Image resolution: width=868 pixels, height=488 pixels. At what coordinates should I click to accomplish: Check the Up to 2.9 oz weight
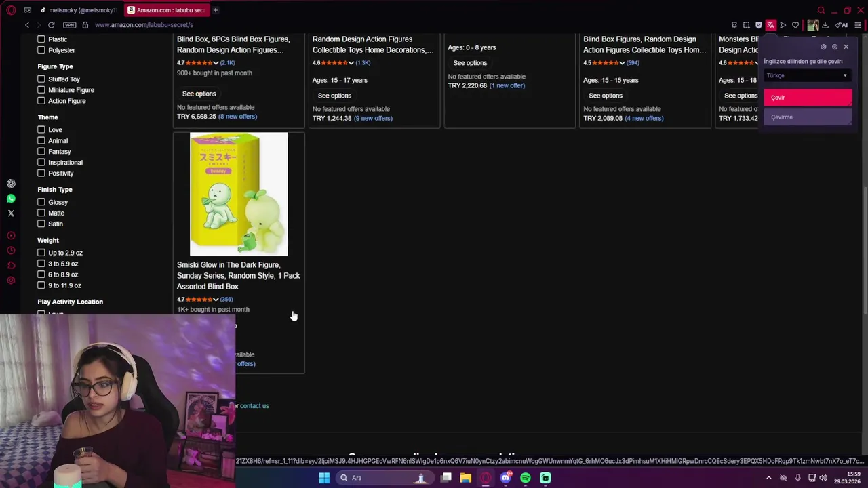point(41,253)
